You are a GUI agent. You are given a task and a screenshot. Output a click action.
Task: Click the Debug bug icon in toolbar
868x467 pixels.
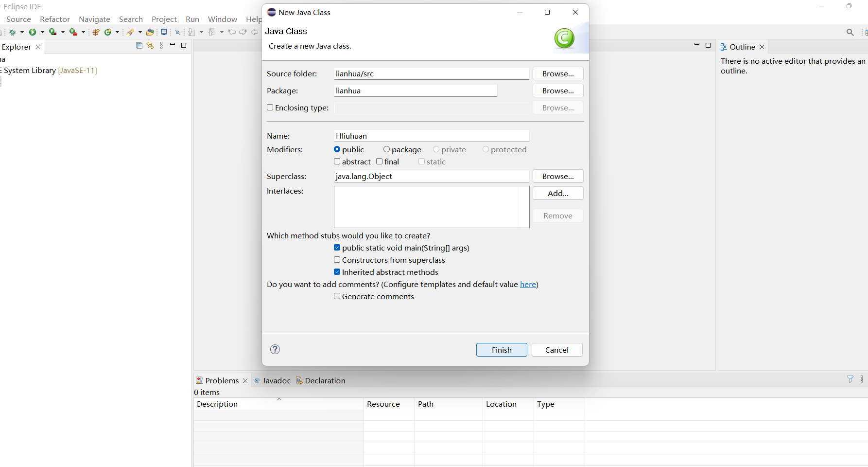(12, 32)
